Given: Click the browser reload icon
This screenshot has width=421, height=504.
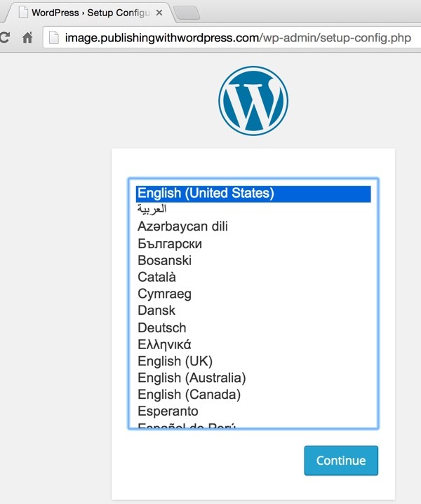Looking at the screenshot, I should (x=4, y=38).
